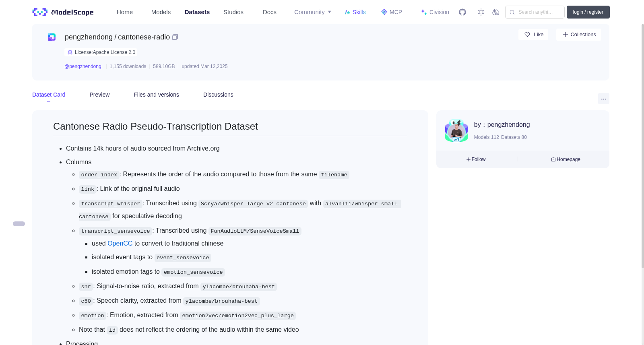The width and height of the screenshot is (644, 345).
Task: Open the @pengzhendong user link
Action: (x=83, y=66)
